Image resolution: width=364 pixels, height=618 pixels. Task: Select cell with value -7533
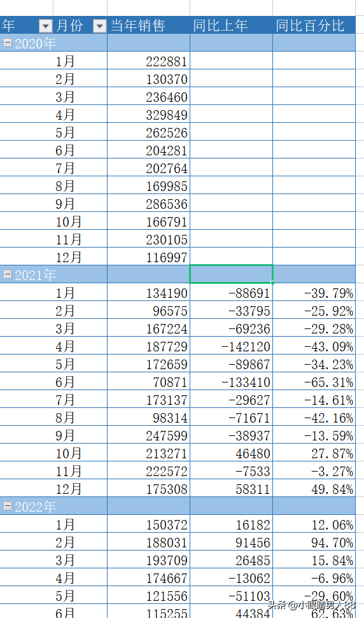231,471
